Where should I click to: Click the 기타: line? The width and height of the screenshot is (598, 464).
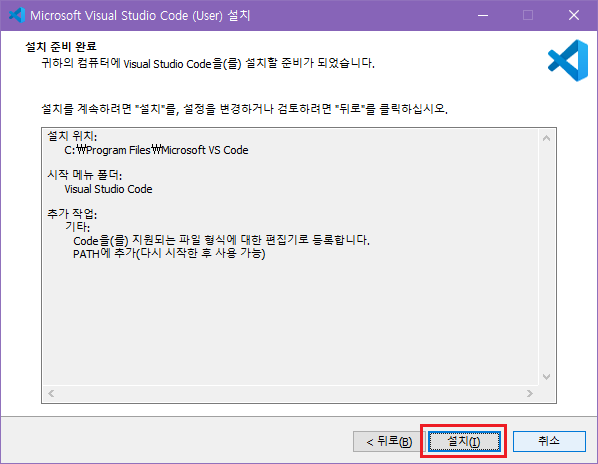77,227
